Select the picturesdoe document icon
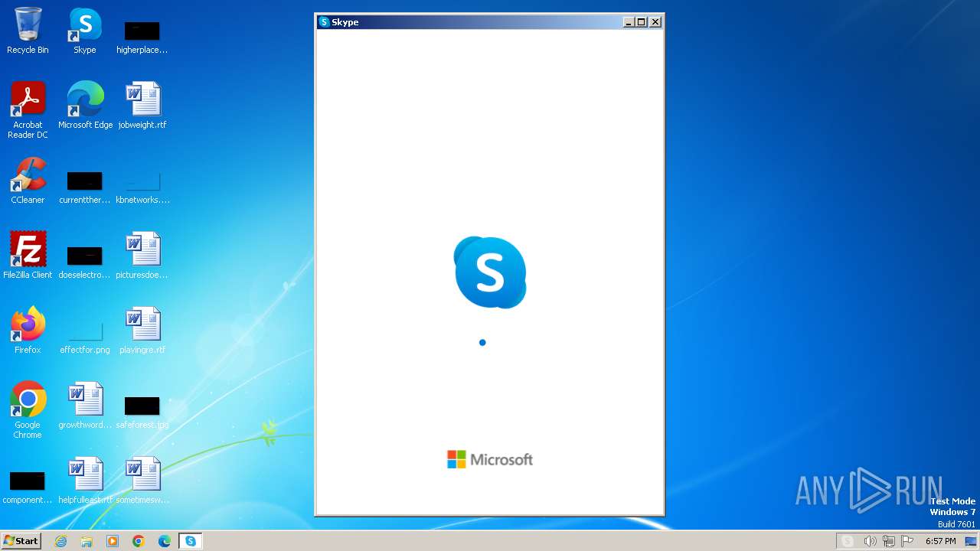The image size is (980, 551). click(x=142, y=255)
